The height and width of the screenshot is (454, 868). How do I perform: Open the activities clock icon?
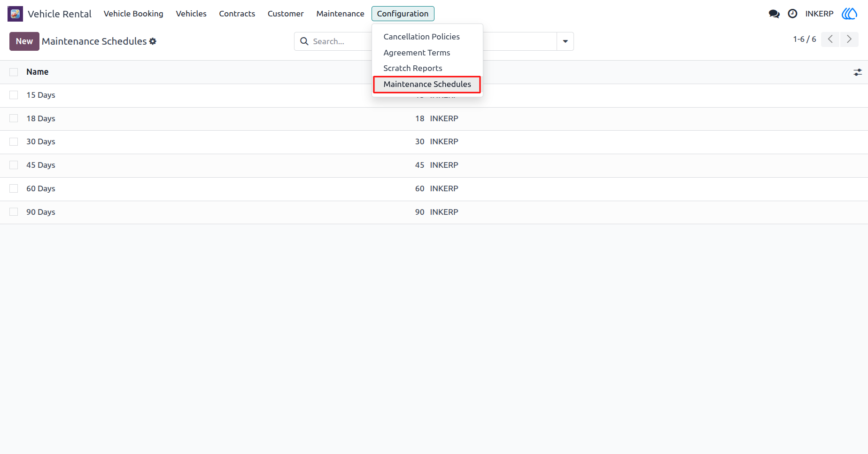click(792, 14)
